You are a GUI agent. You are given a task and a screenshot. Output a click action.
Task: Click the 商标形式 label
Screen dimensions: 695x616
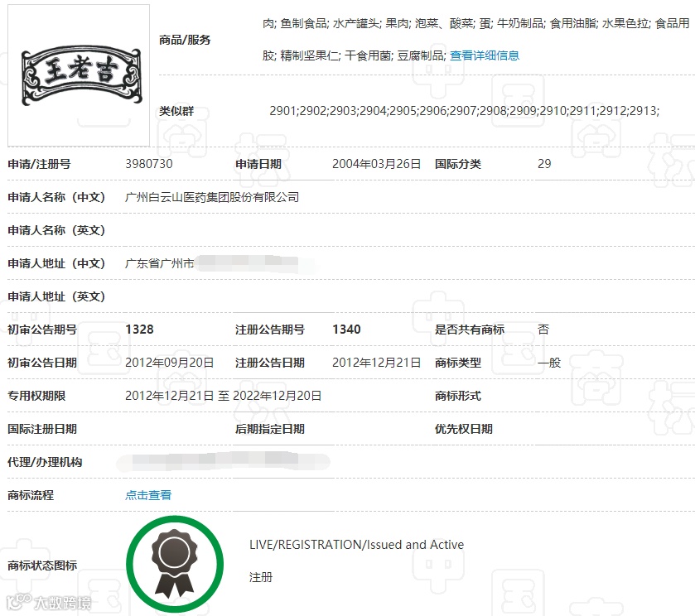(458, 396)
